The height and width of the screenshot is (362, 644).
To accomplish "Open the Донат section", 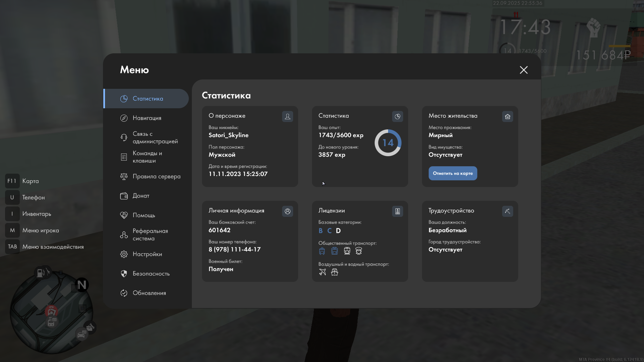I will tap(141, 196).
